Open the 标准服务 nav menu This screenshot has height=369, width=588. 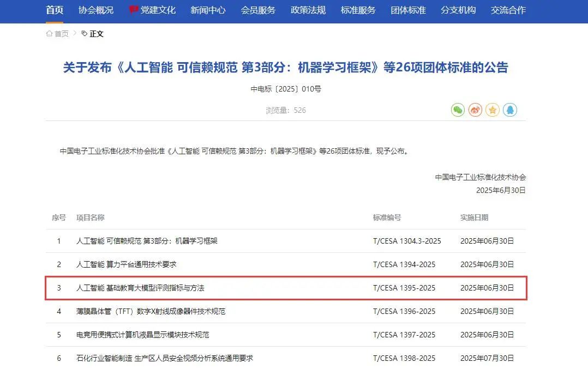pos(358,10)
